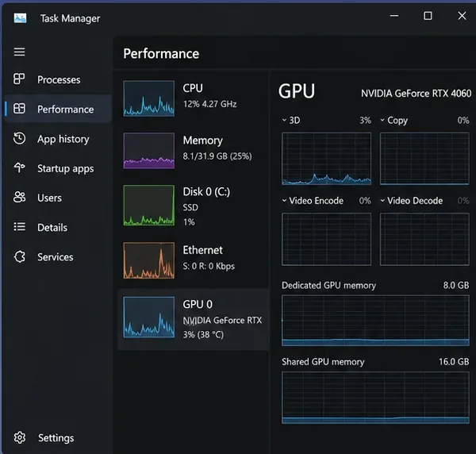Click the large GPU heading

pyautogui.click(x=297, y=91)
